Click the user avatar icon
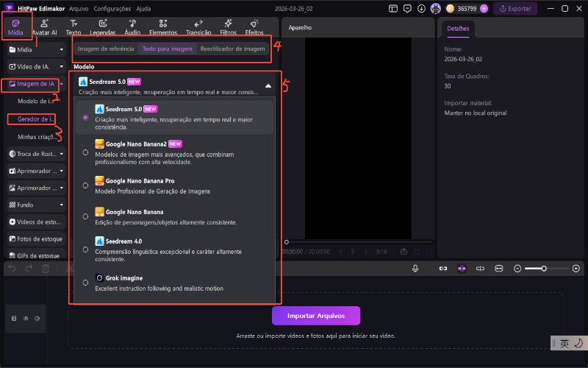Viewport: 588px width, 368px height. (x=435, y=8)
